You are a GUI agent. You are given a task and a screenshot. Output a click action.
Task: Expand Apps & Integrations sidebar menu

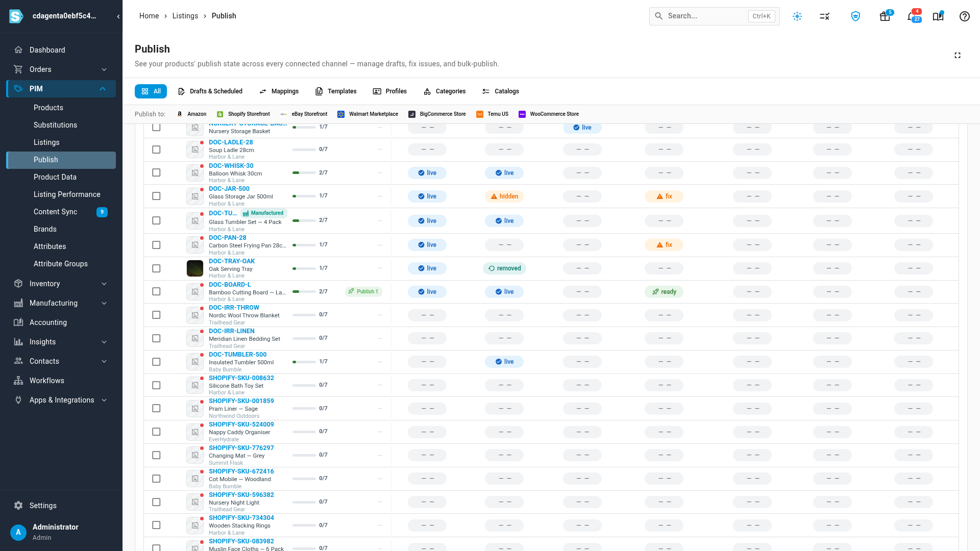104,400
